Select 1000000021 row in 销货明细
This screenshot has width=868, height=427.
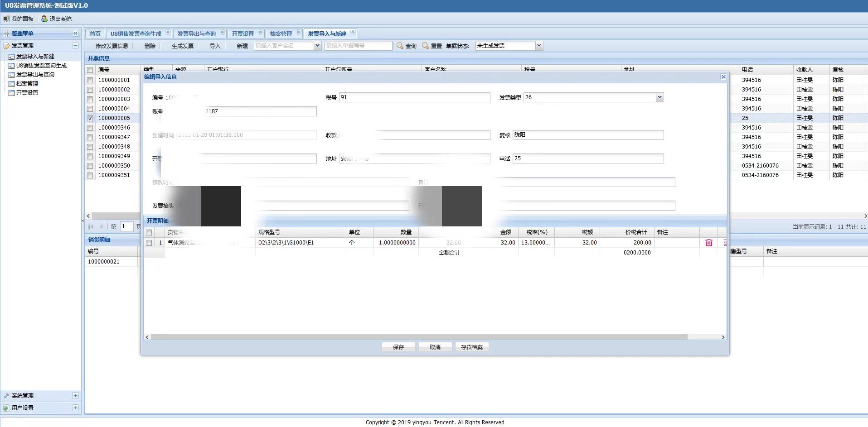coord(111,262)
